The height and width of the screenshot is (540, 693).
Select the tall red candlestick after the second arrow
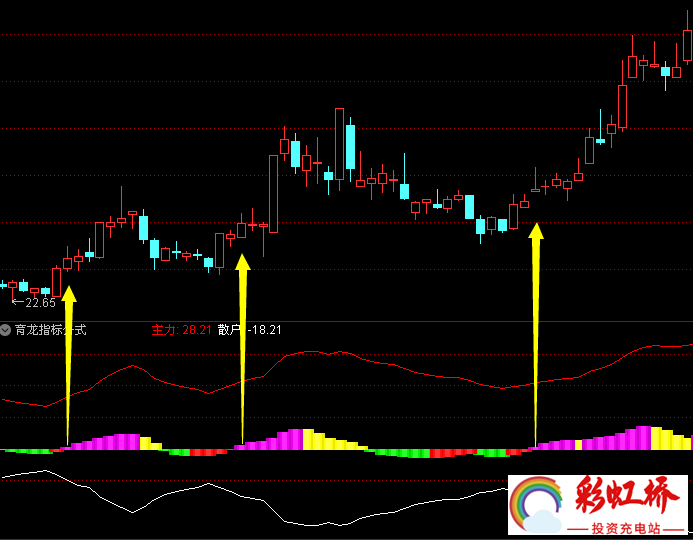coord(273,192)
